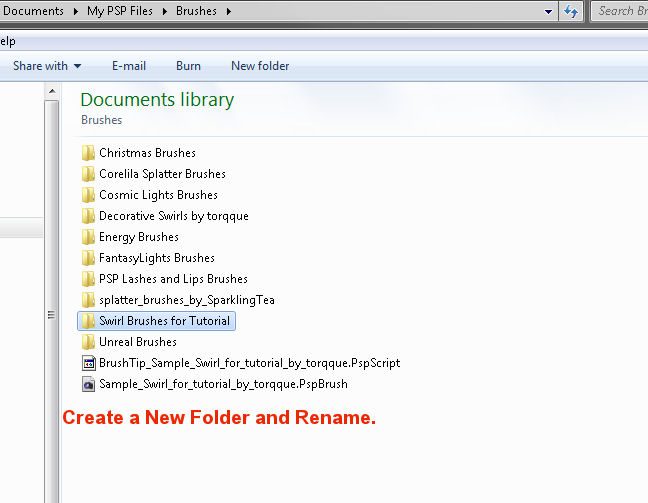648x503 pixels.
Task: Select Energy Brushes name
Action: coord(139,237)
